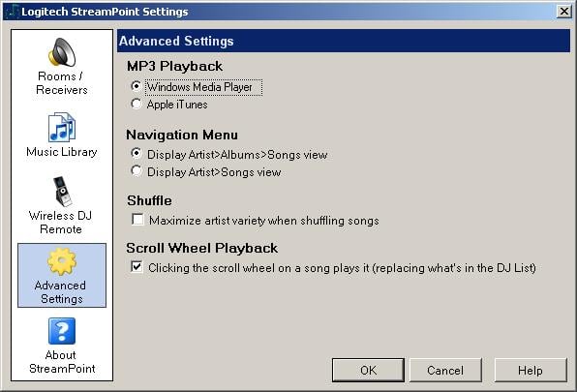Choose Windows Media Player for MP3 playback
This screenshot has height=392, width=577.
(x=137, y=86)
